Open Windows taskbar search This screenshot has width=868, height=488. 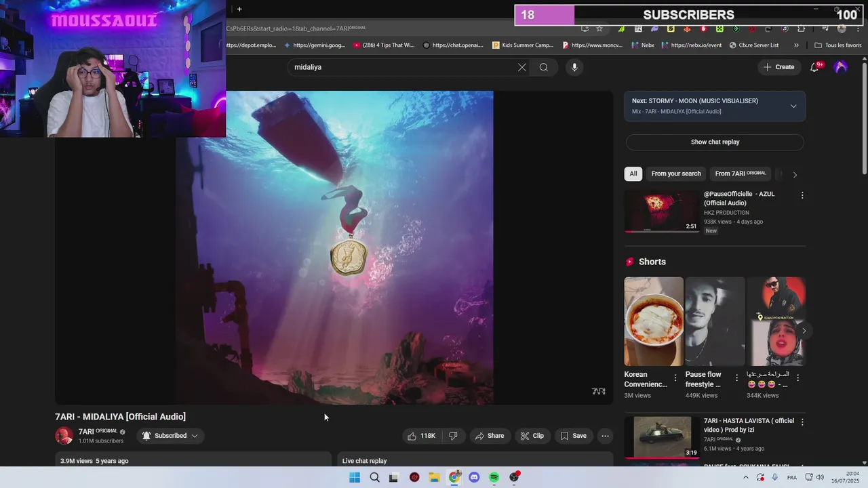tap(374, 477)
